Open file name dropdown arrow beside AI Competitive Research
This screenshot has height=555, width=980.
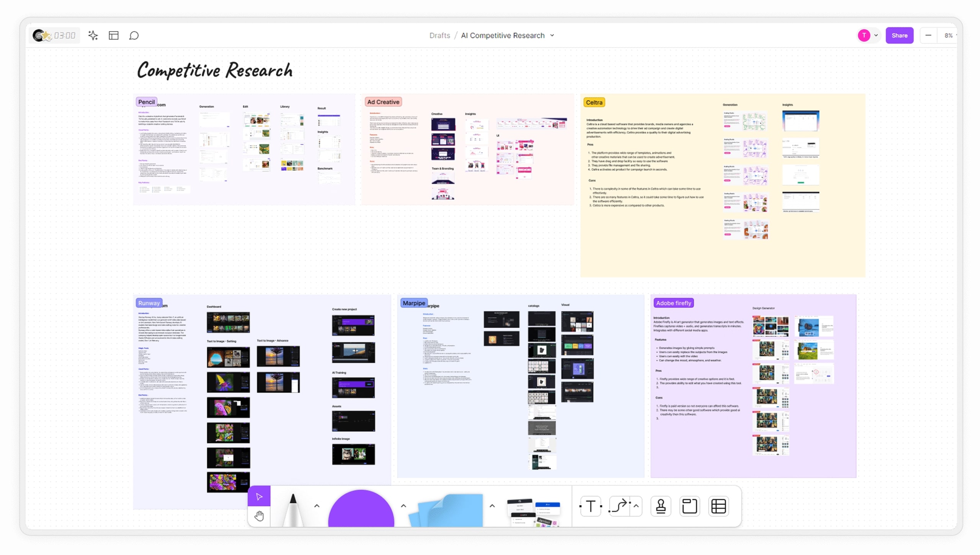(x=552, y=35)
